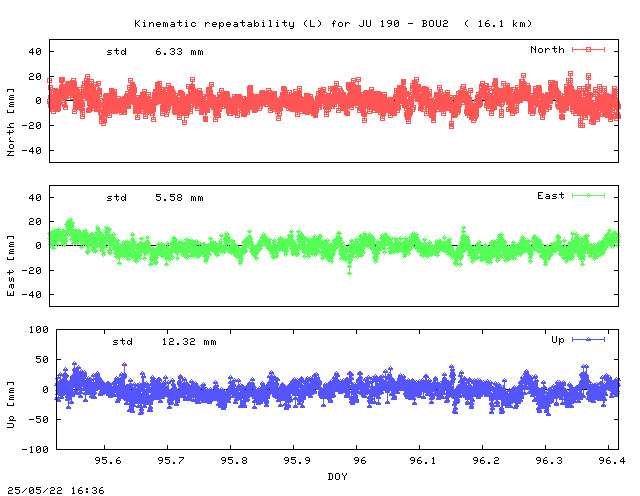
Task: Click the 'East' legend label
Action: pos(551,196)
